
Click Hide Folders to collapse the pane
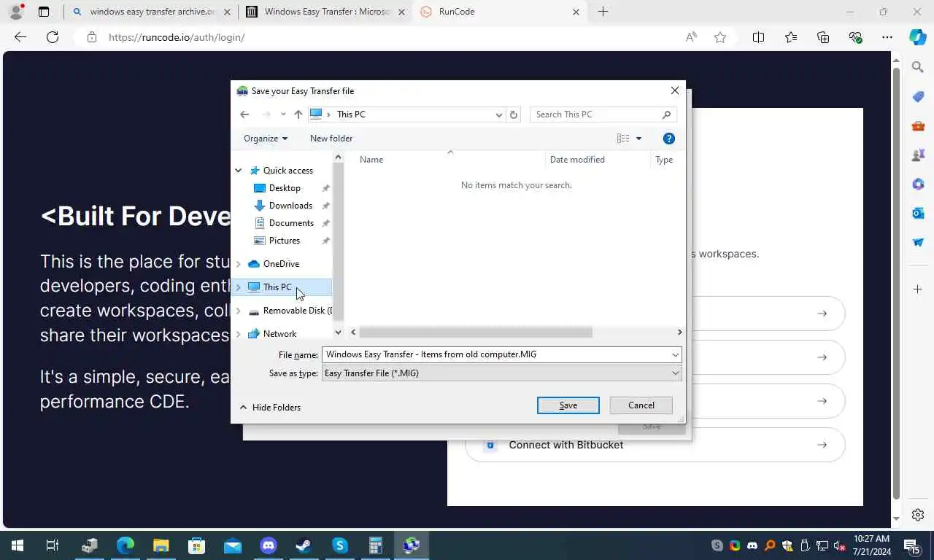click(x=270, y=408)
